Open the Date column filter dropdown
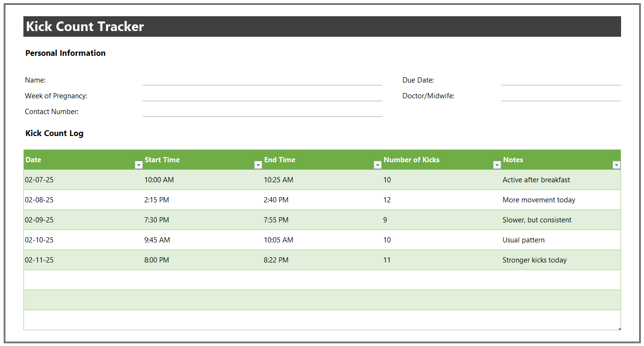The height and width of the screenshot is (346, 644). click(x=139, y=165)
